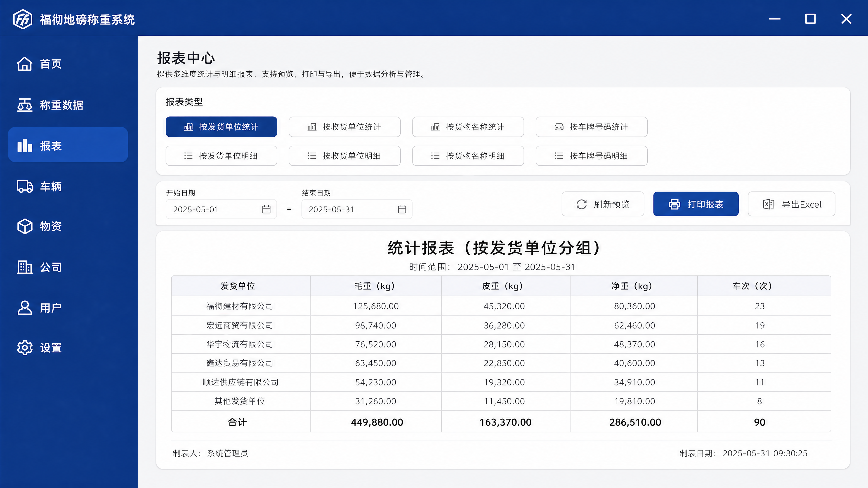Select the 华宇物流有限公司 row name
Viewport: 868px width, 488px height.
(240, 344)
